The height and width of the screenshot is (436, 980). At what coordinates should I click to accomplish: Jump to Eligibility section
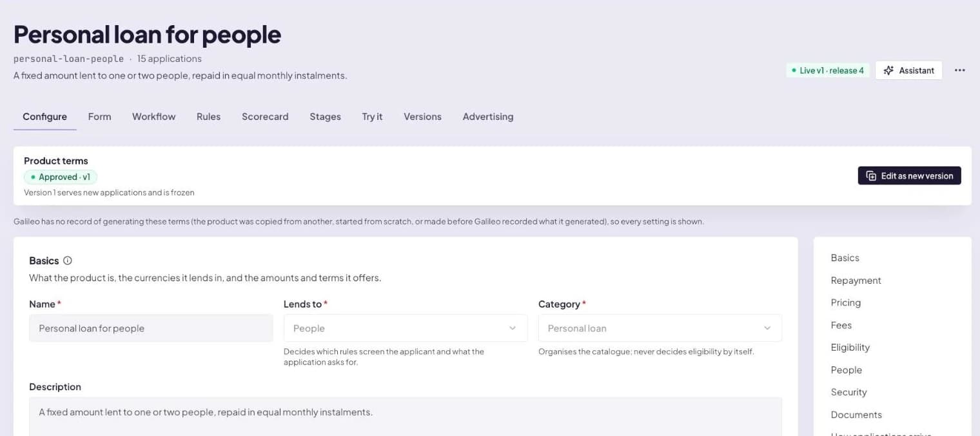850,348
